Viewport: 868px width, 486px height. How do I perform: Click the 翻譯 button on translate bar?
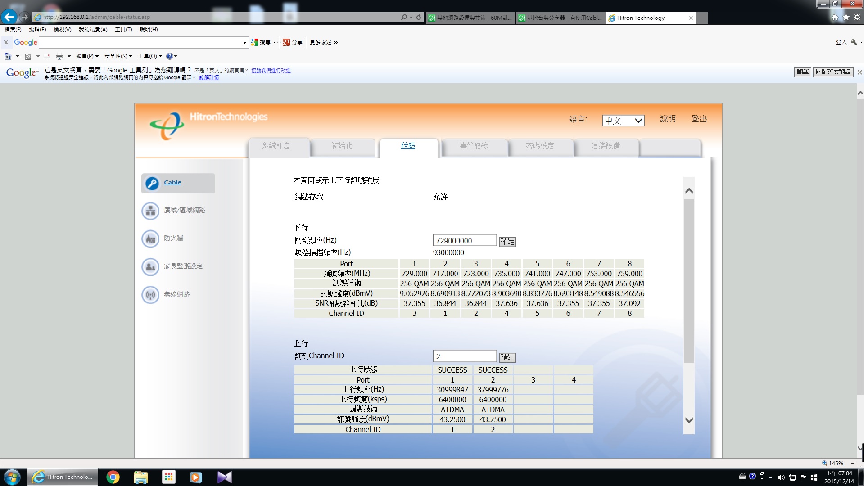(802, 72)
